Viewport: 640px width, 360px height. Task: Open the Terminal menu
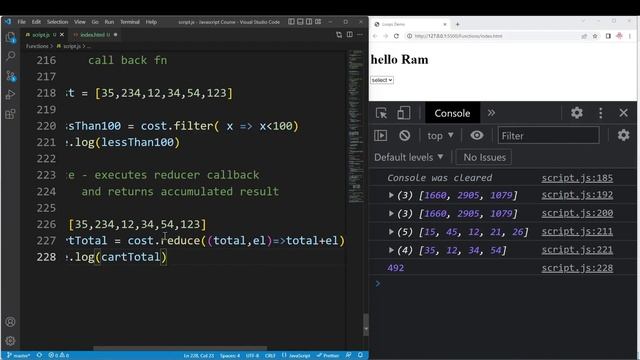pyautogui.click(x=130, y=22)
